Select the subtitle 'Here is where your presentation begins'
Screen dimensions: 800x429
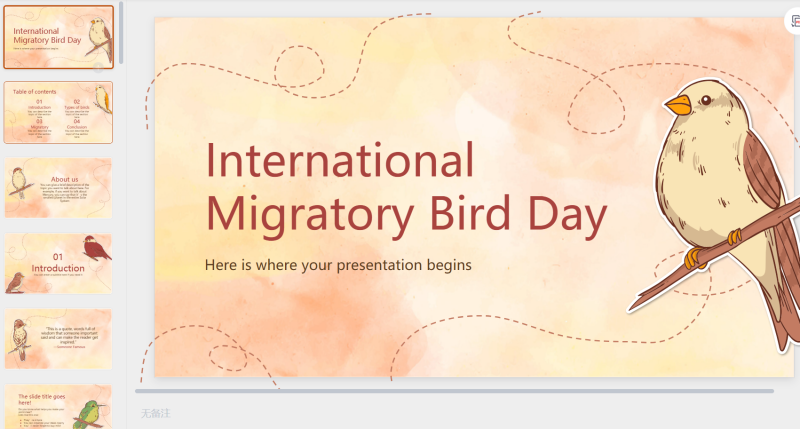coord(338,265)
